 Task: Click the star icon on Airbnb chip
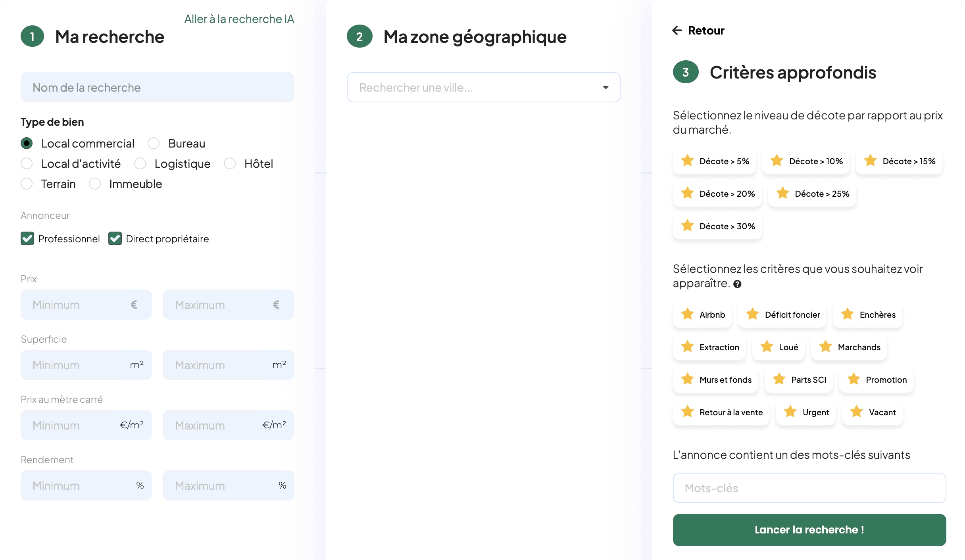[x=687, y=314]
